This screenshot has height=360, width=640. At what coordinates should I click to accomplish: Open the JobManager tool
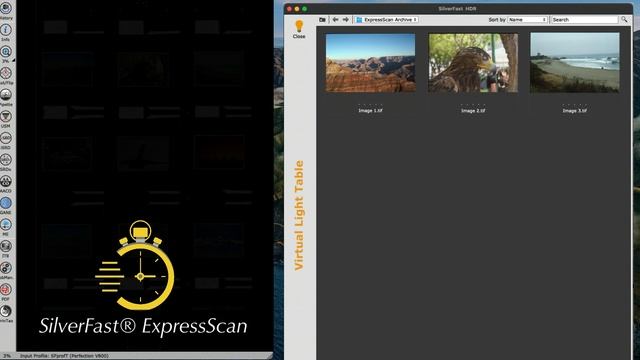pyautogui.click(x=6, y=268)
